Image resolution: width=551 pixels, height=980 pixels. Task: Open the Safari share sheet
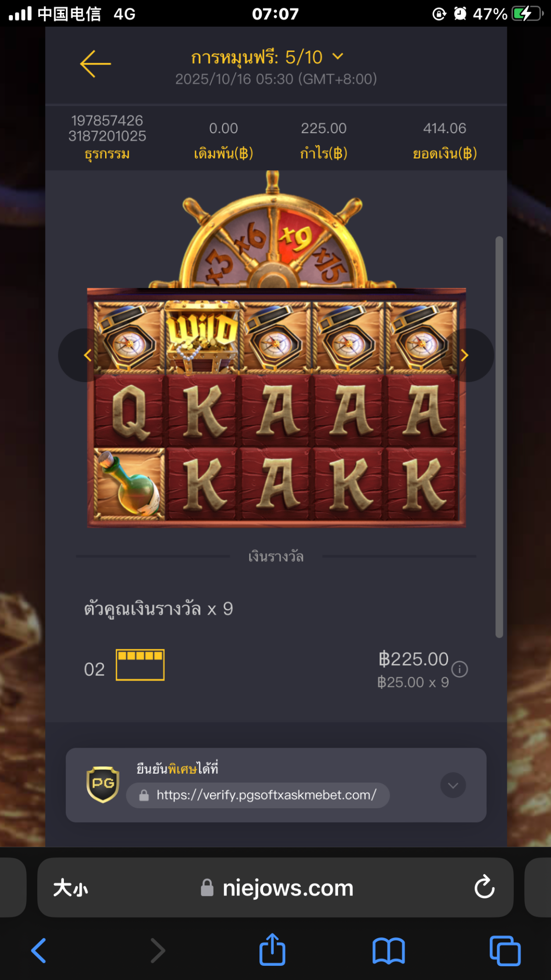[272, 949]
